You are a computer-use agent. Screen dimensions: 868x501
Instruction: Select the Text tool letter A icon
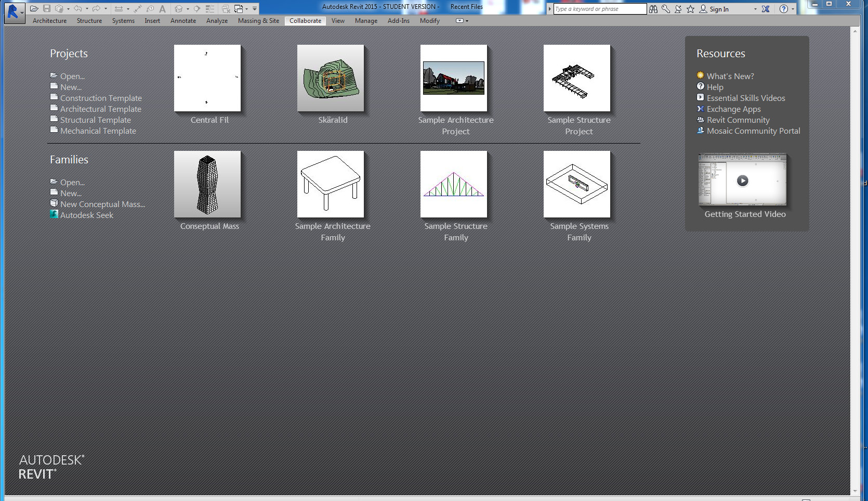tap(162, 9)
